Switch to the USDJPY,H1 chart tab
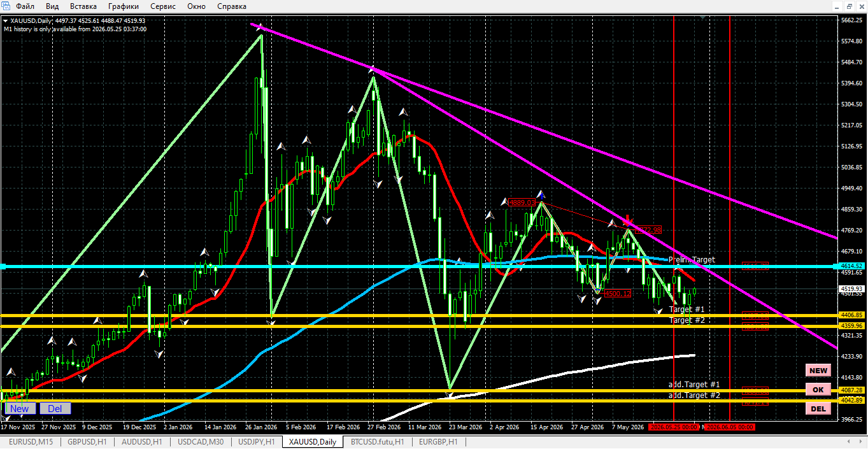The width and height of the screenshot is (868, 449). pyautogui.click(x=257, y=441)
